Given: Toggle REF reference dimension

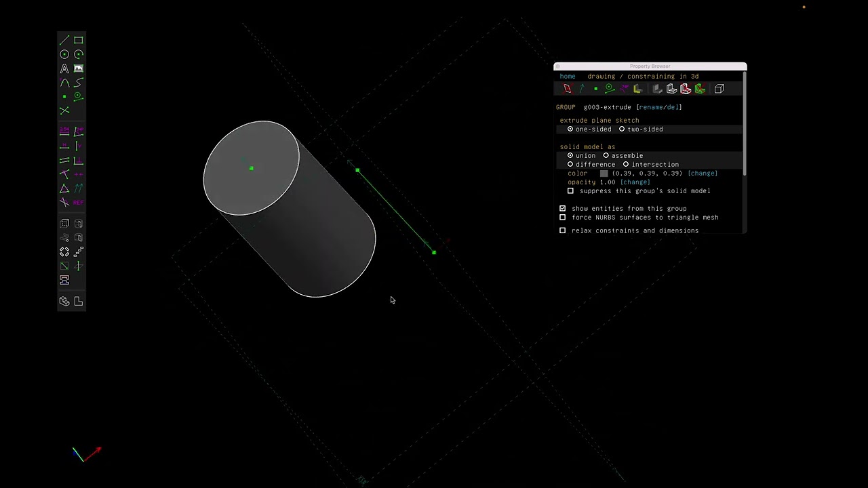Looking at the screenshot, I should point(79,203).
